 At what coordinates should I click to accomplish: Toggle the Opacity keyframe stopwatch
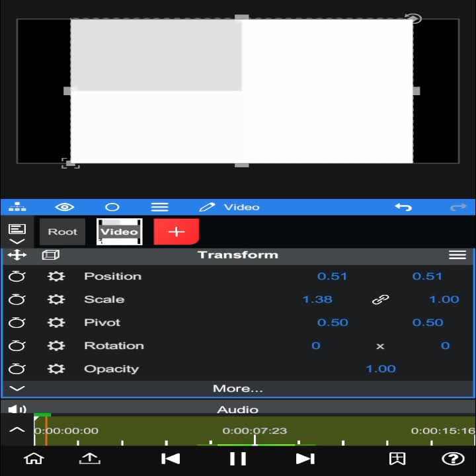pos(17,368)
